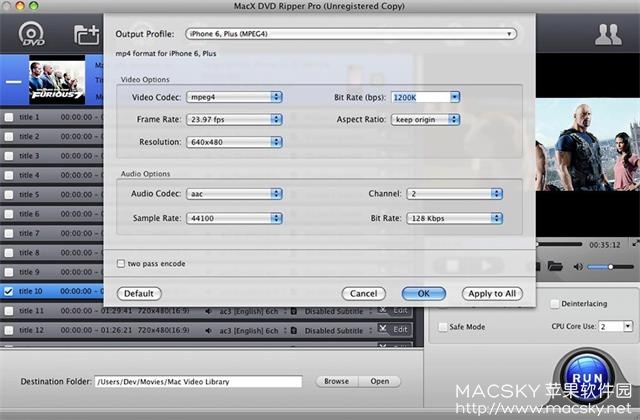The width and height of the screenshot is (640, 420).
Task: Select the title 9 row
Action: click(x=51, y=272)
